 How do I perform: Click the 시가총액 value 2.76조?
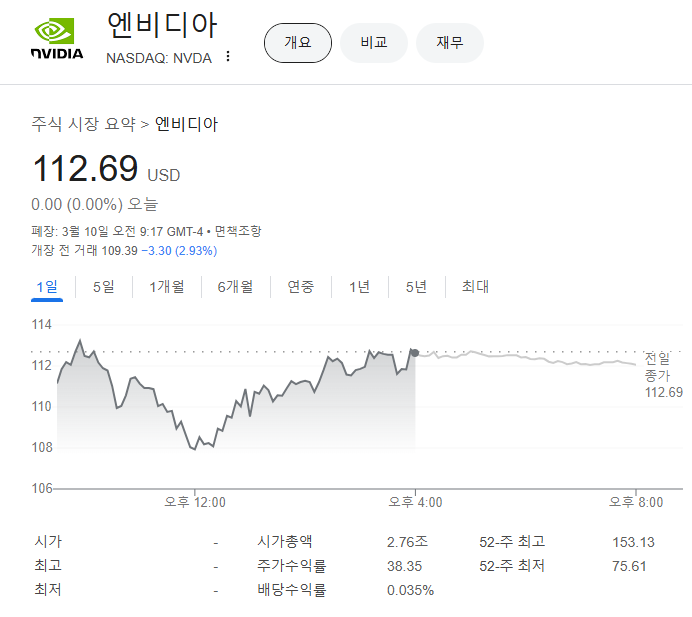407,542
